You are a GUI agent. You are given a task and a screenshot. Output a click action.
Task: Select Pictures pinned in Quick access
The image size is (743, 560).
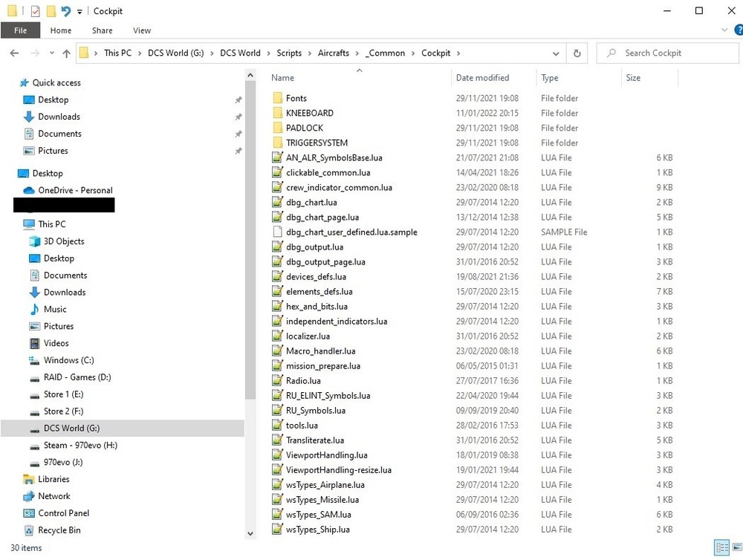[x=53, y=151]
